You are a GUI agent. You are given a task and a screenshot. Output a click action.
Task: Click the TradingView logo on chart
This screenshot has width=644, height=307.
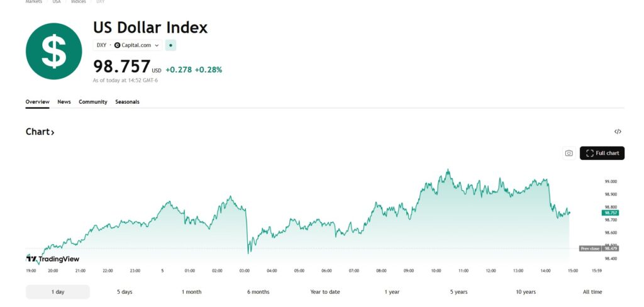(52, 259)
